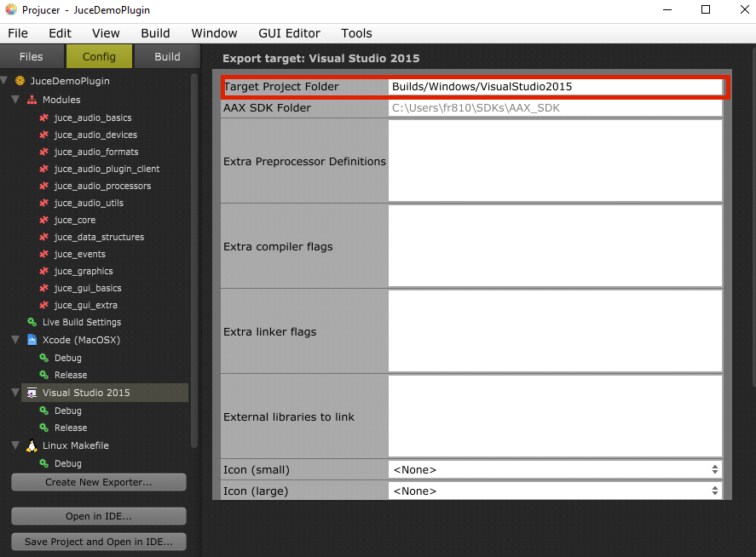Viewport: 756px width, 557px height.
Task: Click the juce_audio_devices module icon
Action: [x=43, y=135]
